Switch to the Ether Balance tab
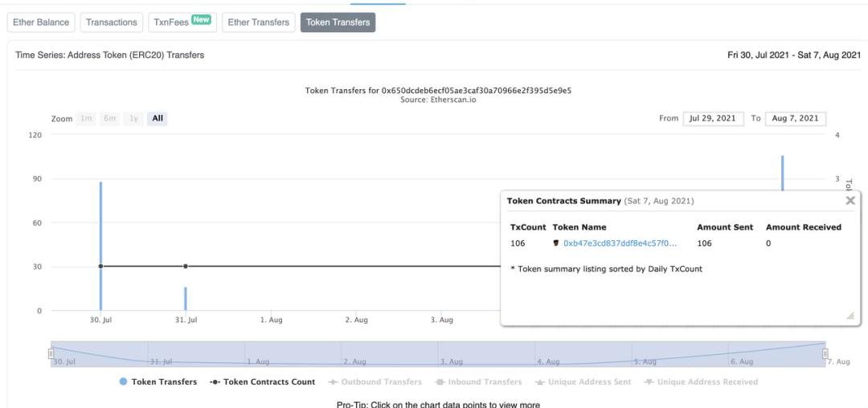The image size is (868, 408). (41, 22)
